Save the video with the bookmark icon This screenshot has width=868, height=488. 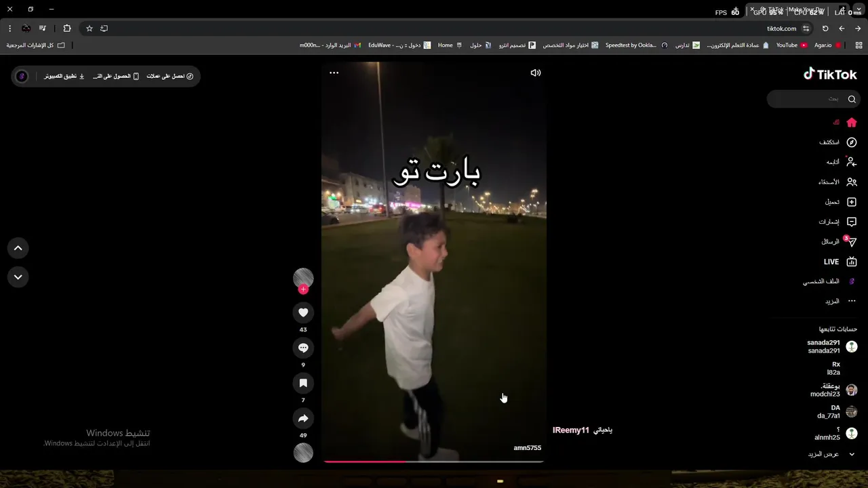pyautogui.click(x=303, y=383)
